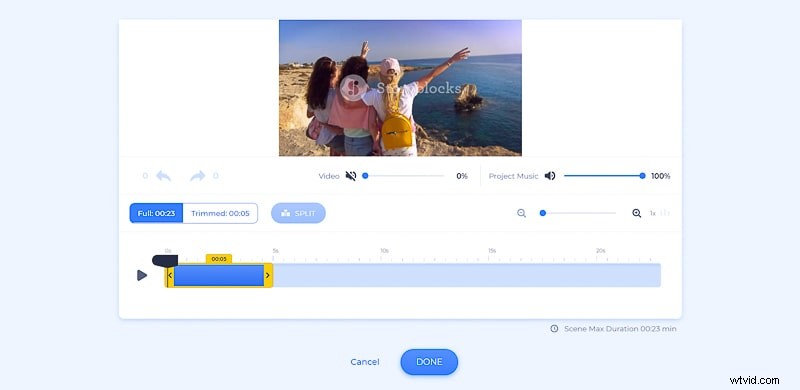Click the yellow 00:05 duration label

coord(219,259)
